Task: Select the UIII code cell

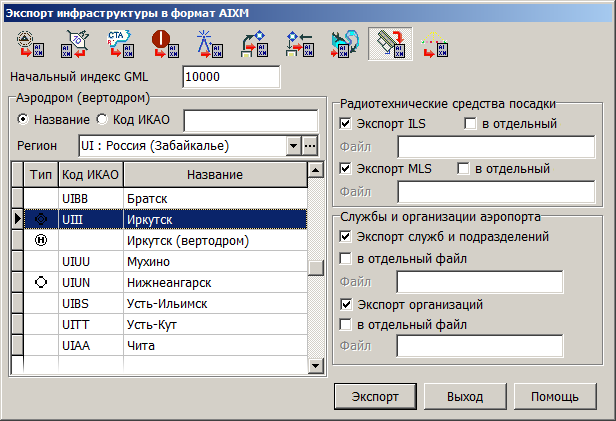Action: pos(91,219)
